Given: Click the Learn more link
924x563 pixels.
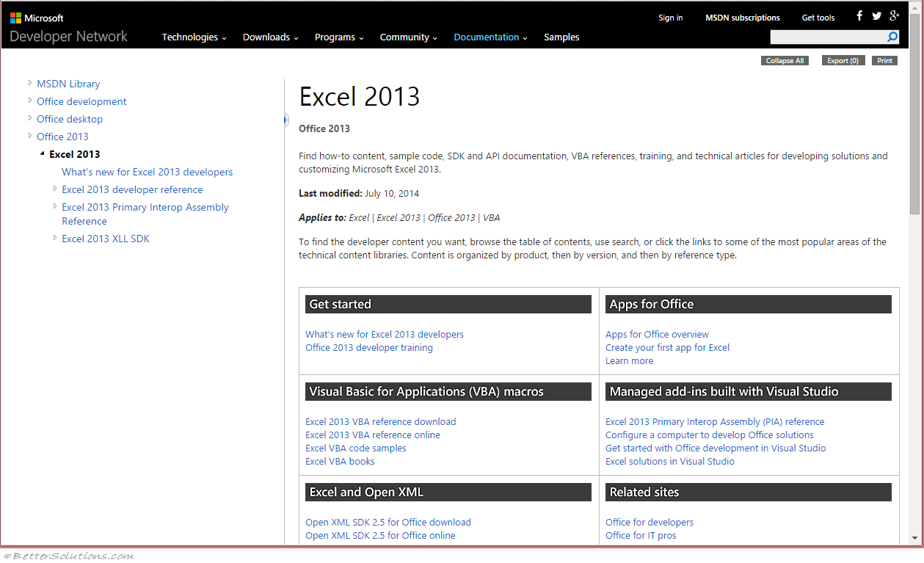Looking at the screenshot, I should [x=629, y=360].
